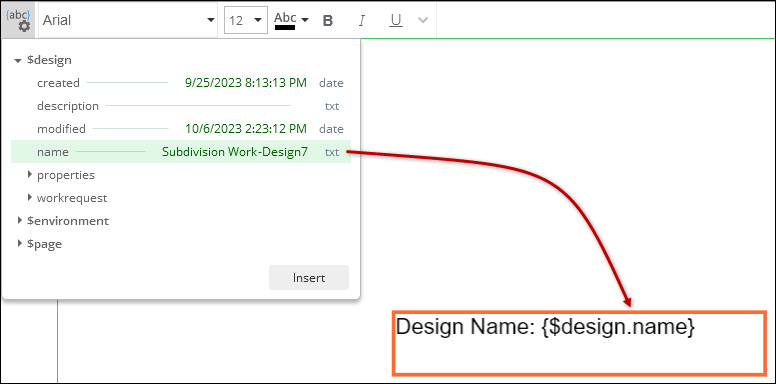776x384 pixels.
Task: Expand the $page node
Action: tap(20, 243)
